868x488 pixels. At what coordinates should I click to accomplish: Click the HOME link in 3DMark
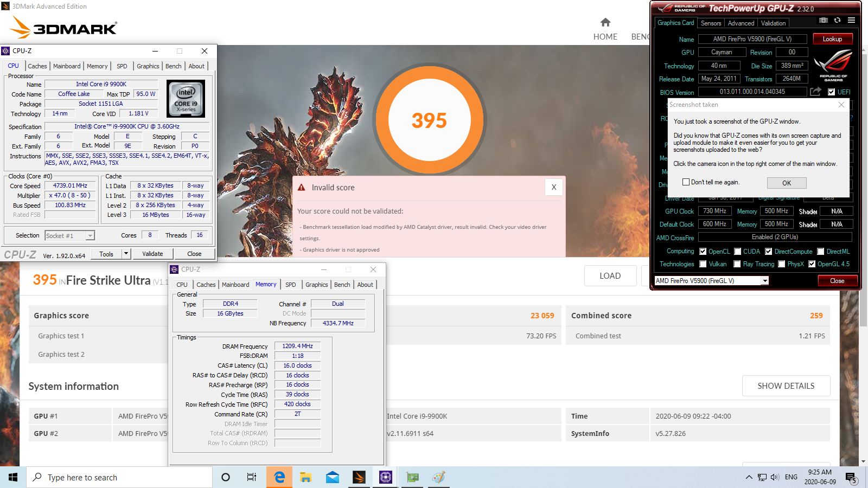tap(605, 37)
